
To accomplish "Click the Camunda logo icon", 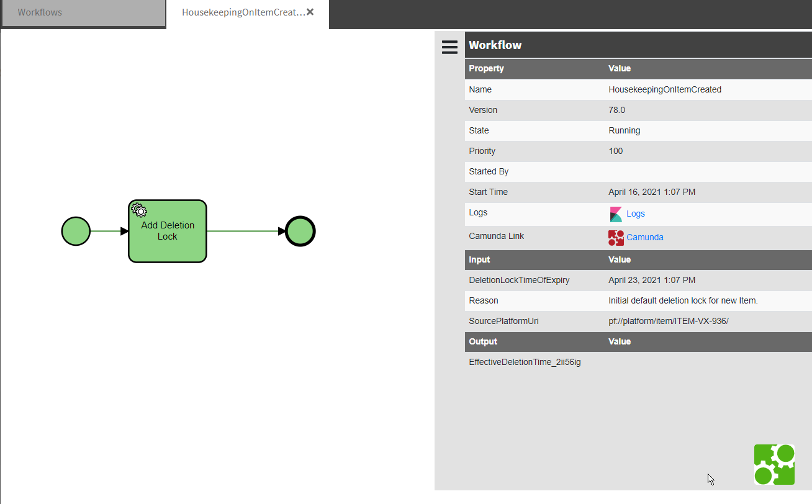I will click(616, 238).
